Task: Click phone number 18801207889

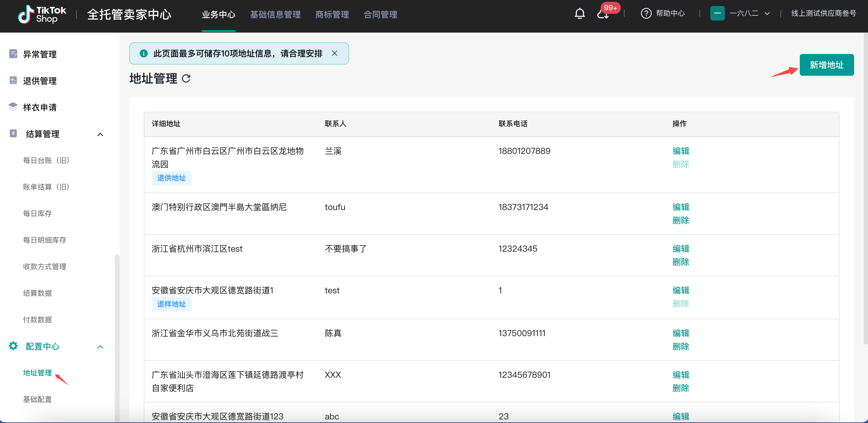Action: coord(524,151)
